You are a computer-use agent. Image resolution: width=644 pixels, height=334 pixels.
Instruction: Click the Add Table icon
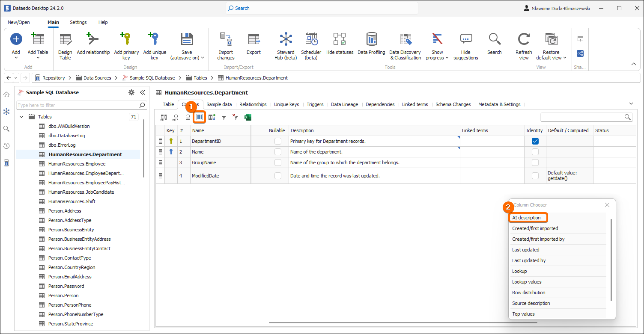coord(38,39)
